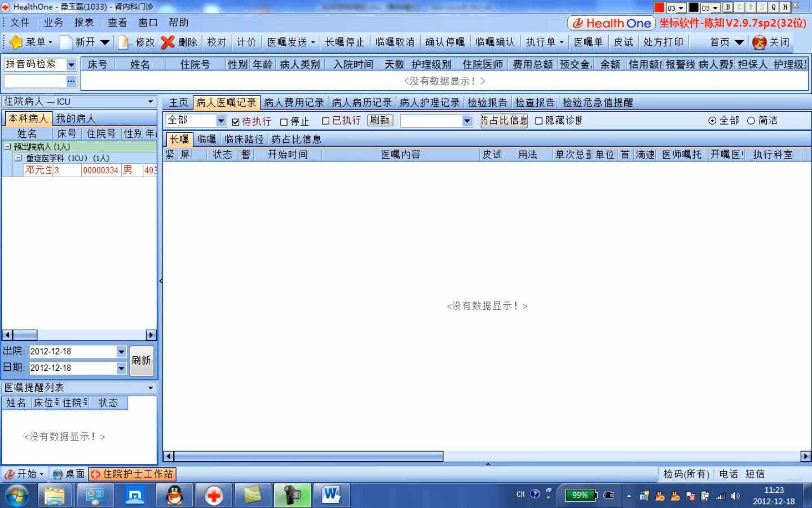
Task: Click 确认停嘱 in the toolbar
Action: [x=445, y=42]
